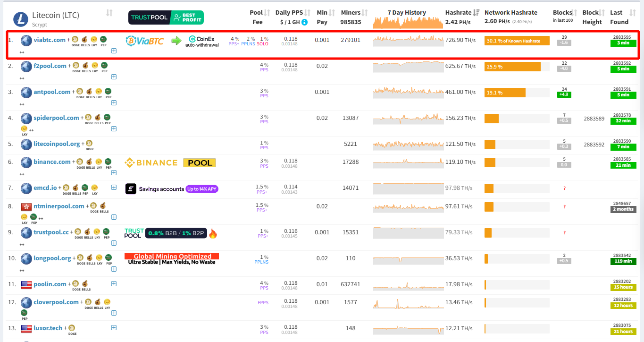644x342 pixels.
Task: Click DOGE coin icon in litecoinpool.org row
Action: 89,143
